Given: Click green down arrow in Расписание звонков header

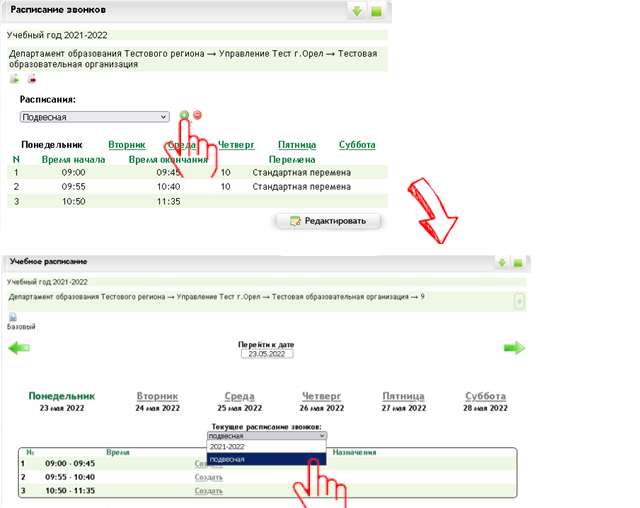Looking at the screenshot, I should coord(357,11).
